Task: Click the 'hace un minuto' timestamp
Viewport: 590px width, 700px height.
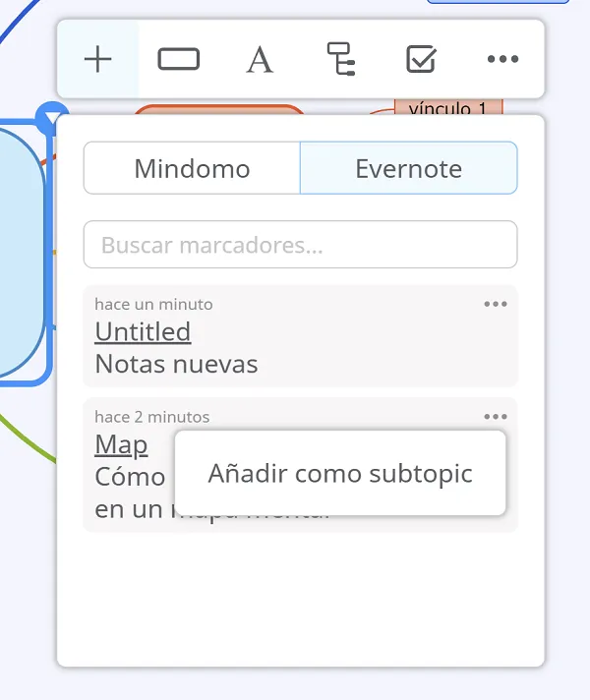Action: coord(153,304)
